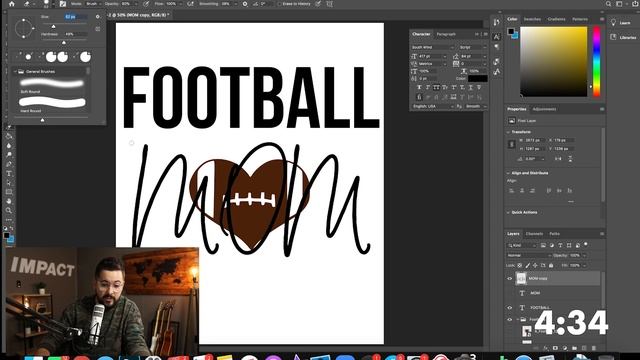Enable airbrush-style build-up icon

[190, 4]
